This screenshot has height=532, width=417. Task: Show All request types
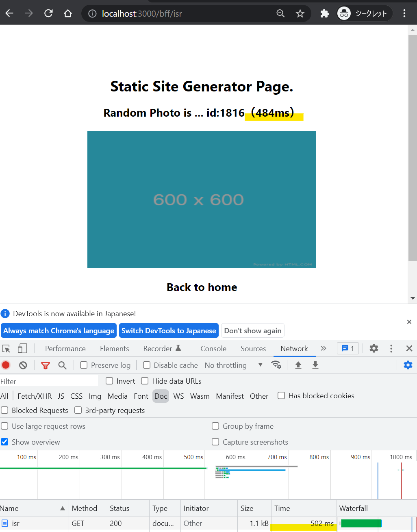pos(4,396)
